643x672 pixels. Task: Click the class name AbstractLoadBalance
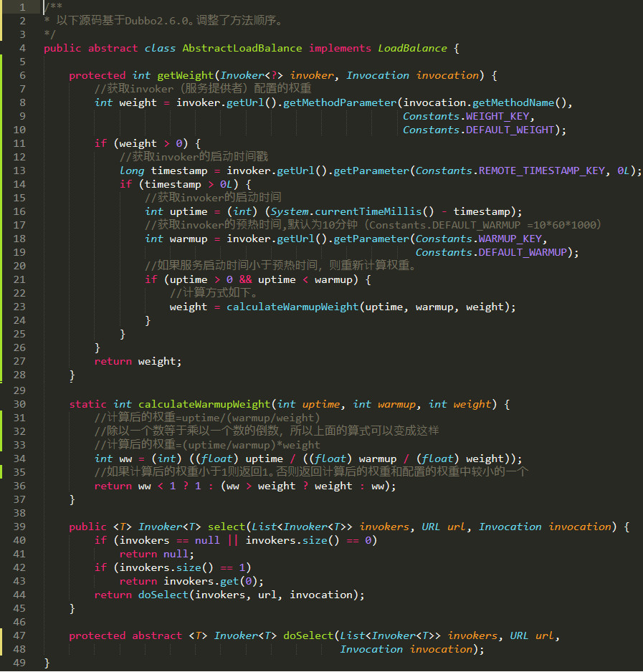(x=242, y=48)
